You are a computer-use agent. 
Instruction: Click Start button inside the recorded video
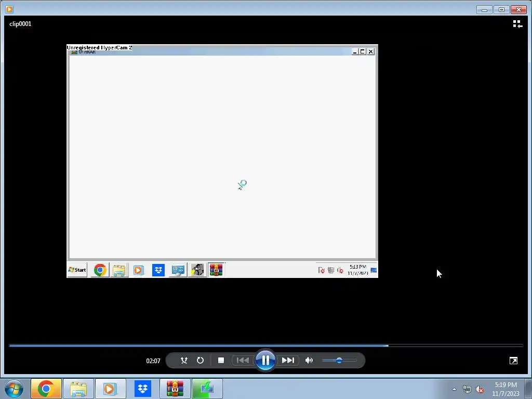pos(77,270)
